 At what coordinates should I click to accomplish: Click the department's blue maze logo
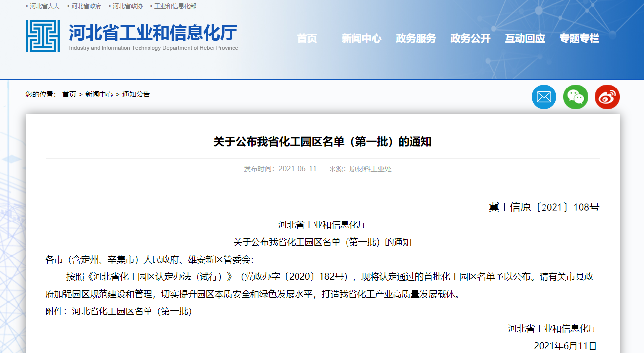[43, 36]
